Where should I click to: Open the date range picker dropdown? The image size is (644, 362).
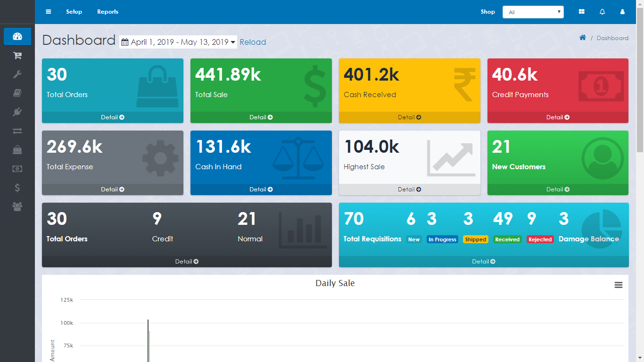pyautogui.click(x=178, y=42)
